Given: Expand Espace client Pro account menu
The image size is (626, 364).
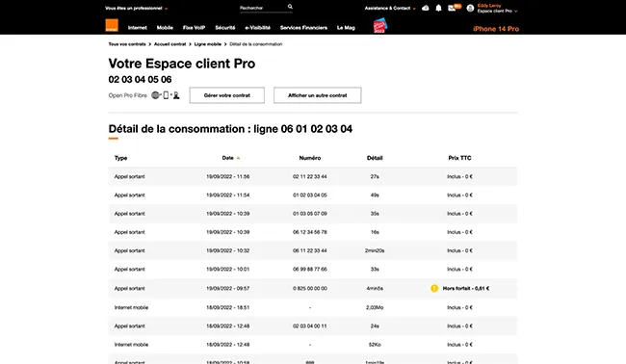Looking at the screenshot, I should [x=497, y=11].
